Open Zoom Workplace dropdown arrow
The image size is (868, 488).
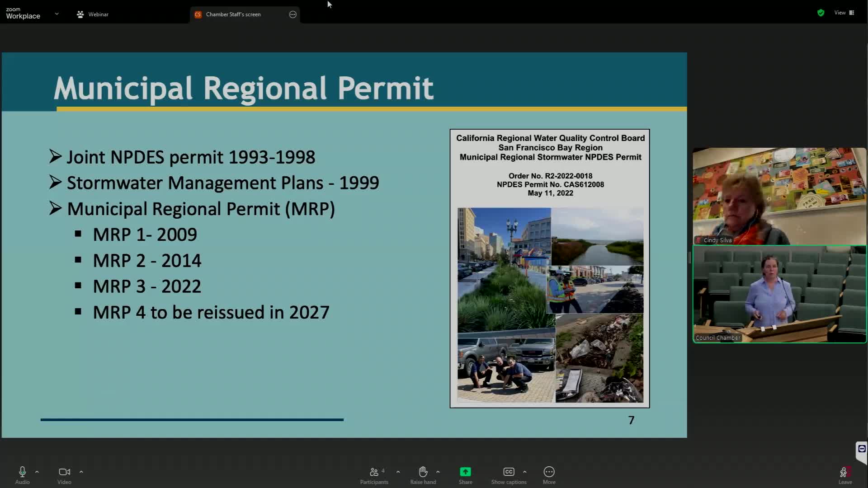pos(57,14)
